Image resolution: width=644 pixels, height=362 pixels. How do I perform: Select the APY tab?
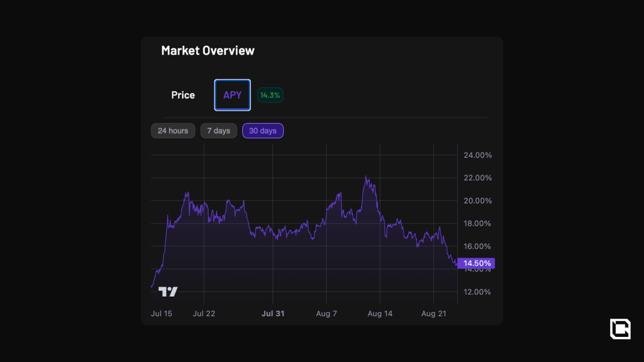(233, 95)
